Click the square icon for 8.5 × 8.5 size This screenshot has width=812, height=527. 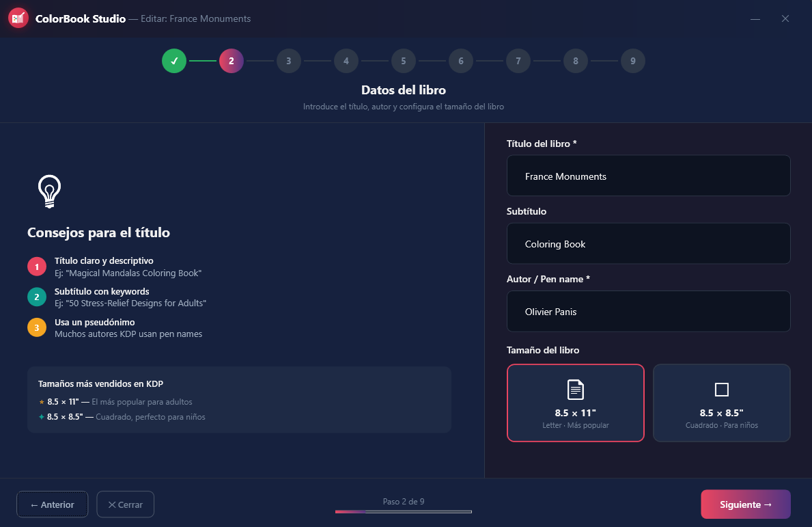click(x=721, y=390)
